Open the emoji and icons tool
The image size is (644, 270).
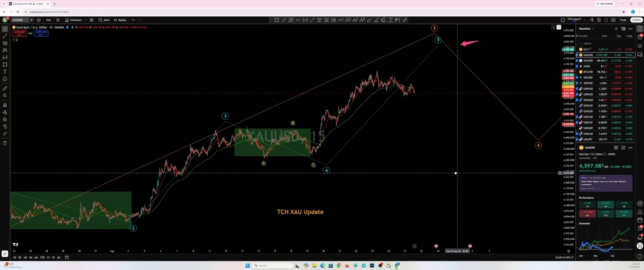coord(5,79)
